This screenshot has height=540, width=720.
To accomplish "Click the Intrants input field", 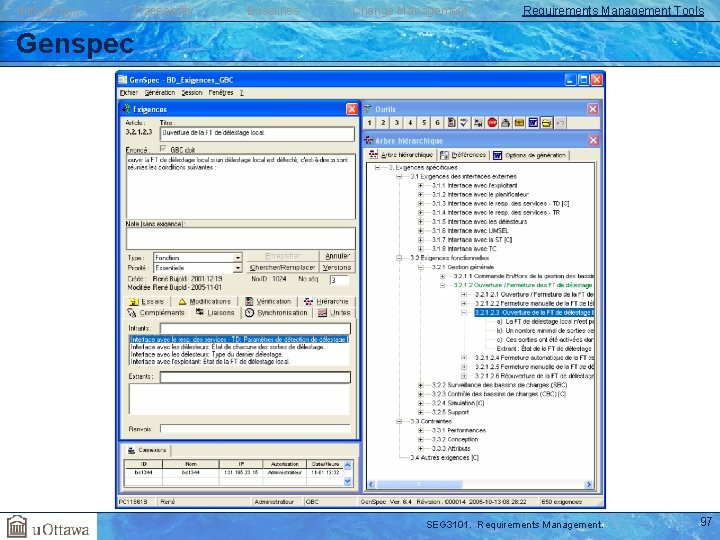I will [x=255, y=328].
